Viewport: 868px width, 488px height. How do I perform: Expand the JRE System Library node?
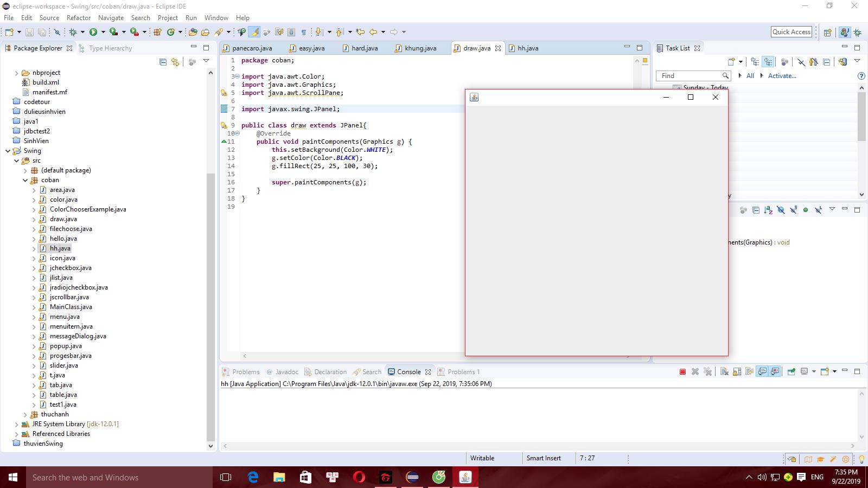tap(16, 424)
